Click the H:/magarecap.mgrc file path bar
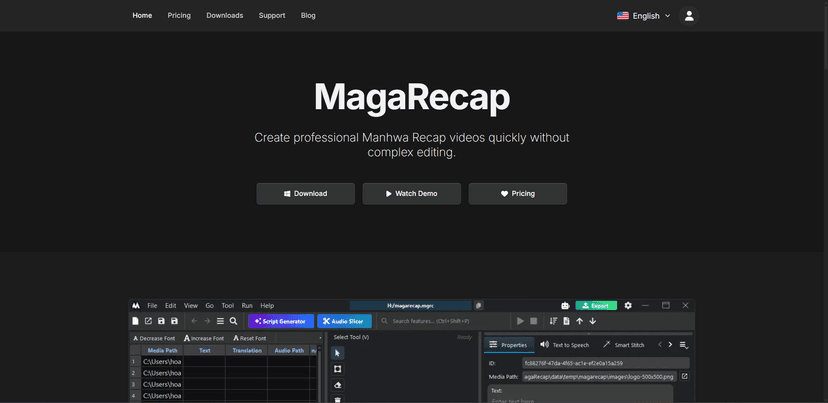828x403 pixels. [410, 305]
